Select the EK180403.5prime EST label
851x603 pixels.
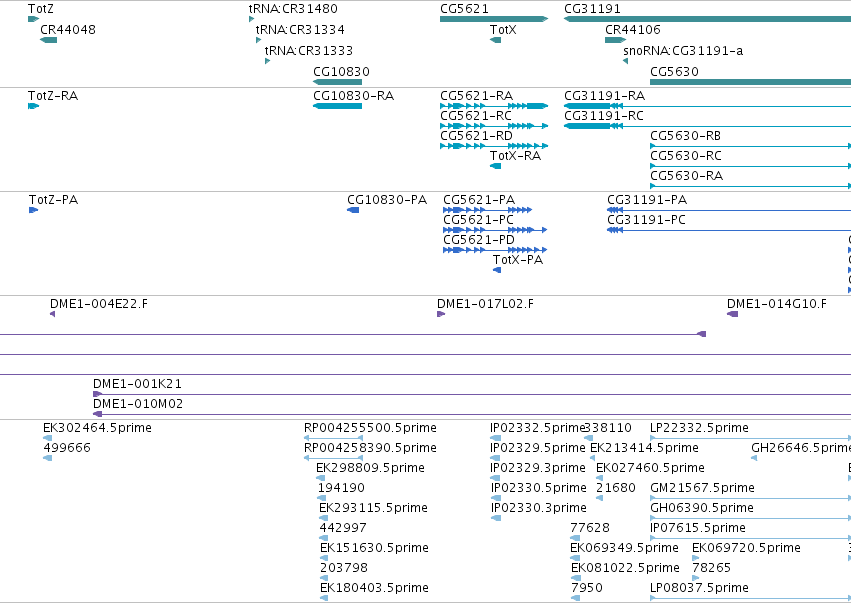pyautogui.click(x=374, y=588)
